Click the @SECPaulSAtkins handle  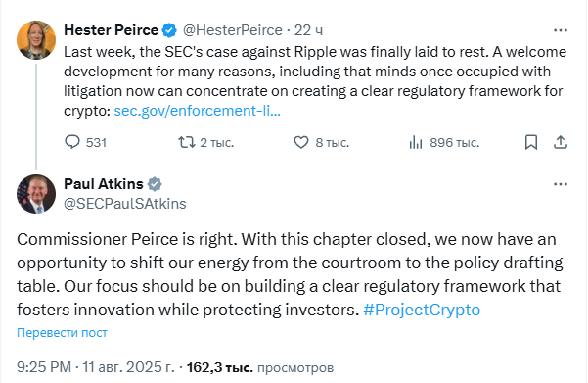tap(125, 204)
